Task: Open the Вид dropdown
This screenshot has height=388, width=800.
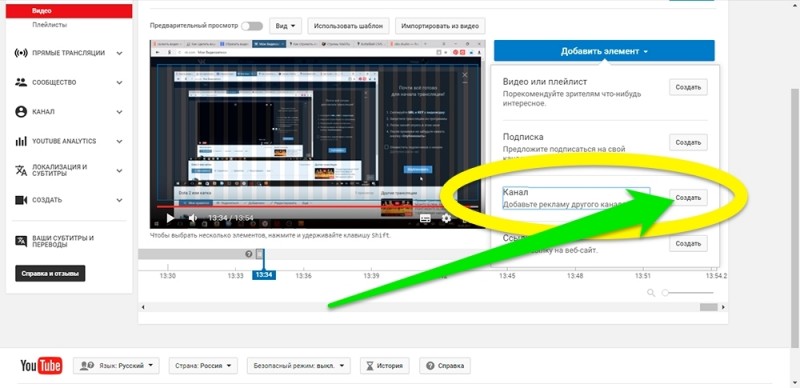Action: 286,26
